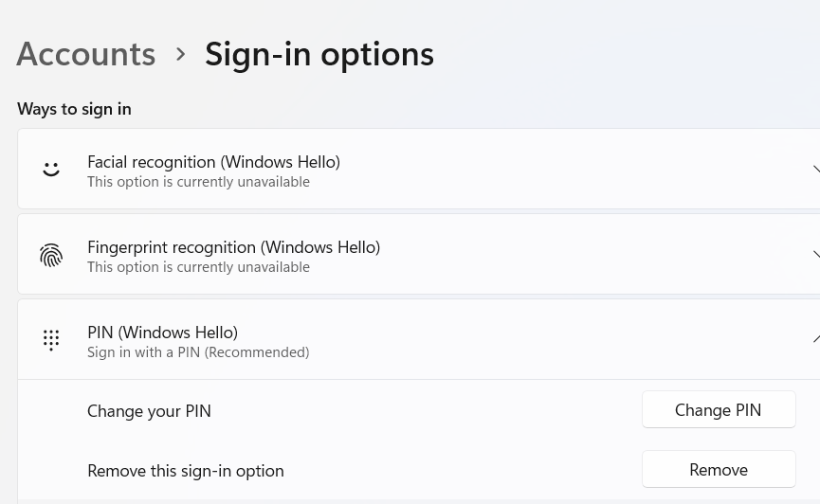Screen dimensions: 820x504
Task: Select the PIN (Windows Hello) row title
Action: pos(163,333)
